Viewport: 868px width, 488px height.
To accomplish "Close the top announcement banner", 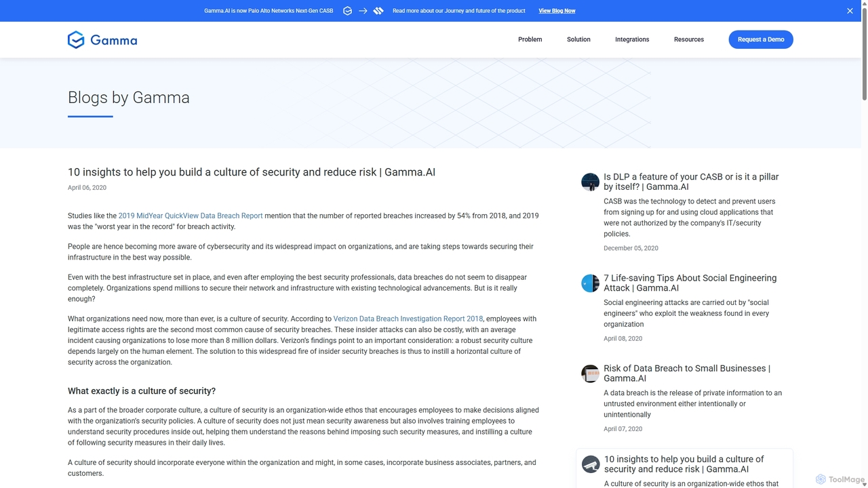I will click(x=850, y=11).
